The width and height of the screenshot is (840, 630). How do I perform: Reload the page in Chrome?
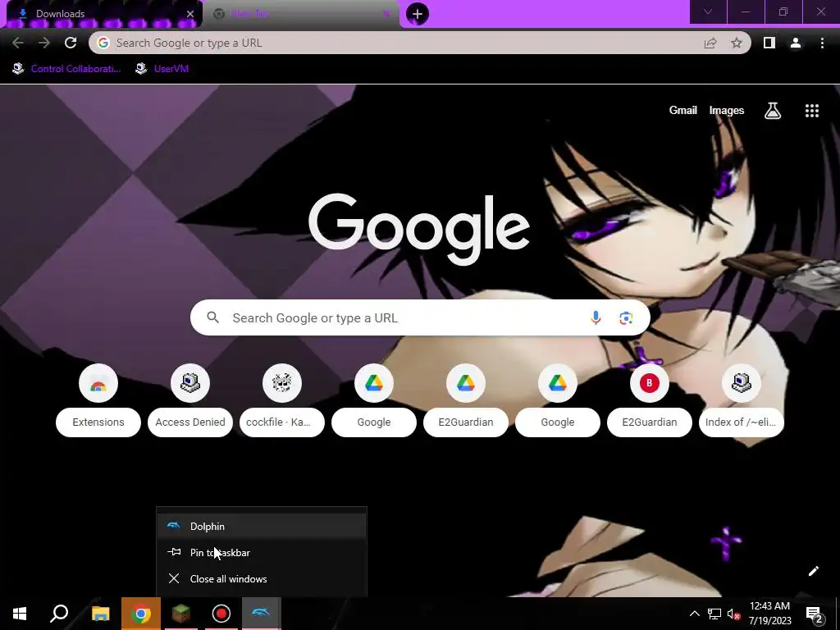71,43
